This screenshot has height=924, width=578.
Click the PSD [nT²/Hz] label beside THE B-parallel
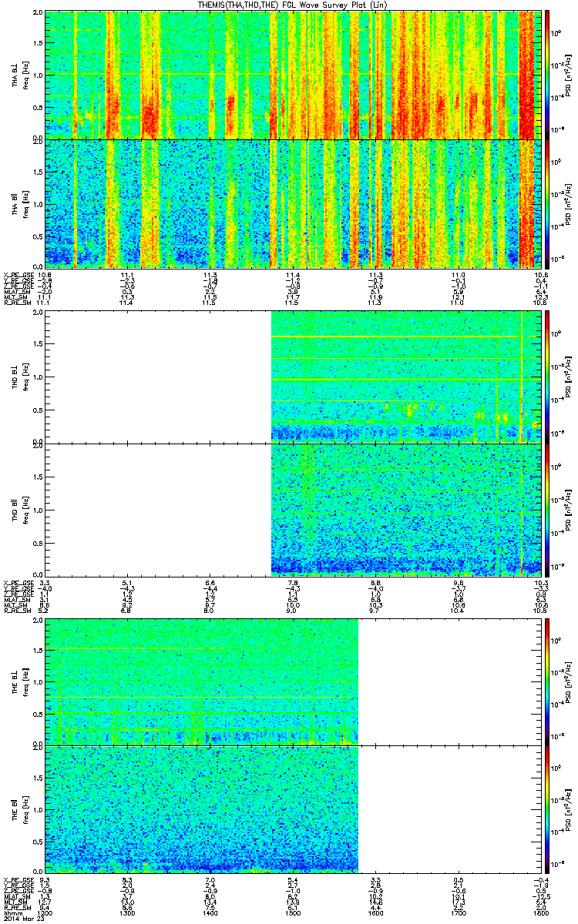[x=568, y=808]
